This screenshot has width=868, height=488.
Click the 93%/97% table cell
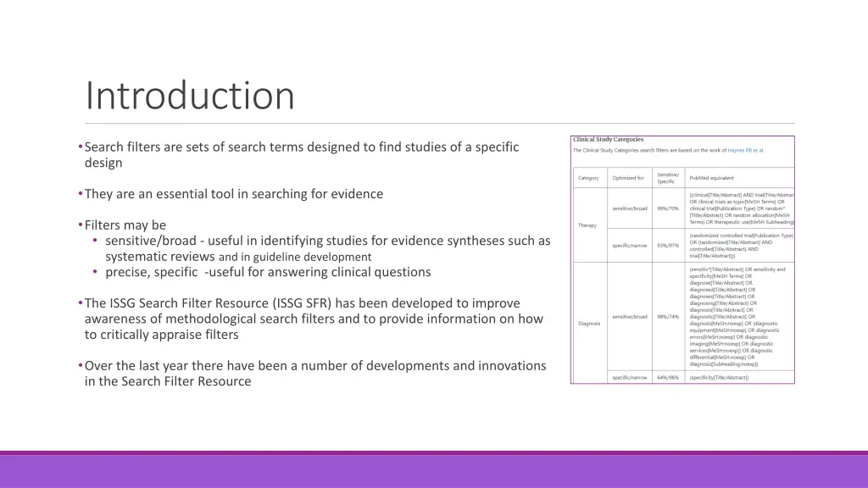click(x=668, y=246)
